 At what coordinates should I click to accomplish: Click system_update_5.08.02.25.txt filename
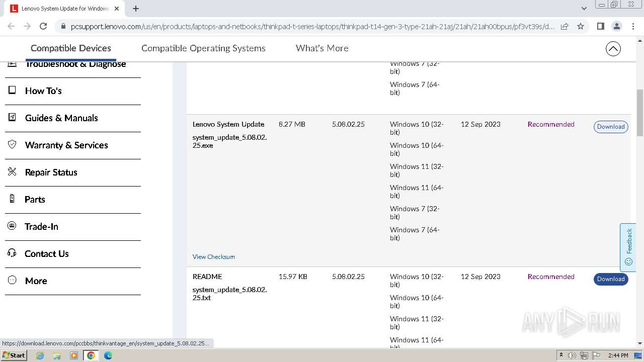tap(229, 294)
